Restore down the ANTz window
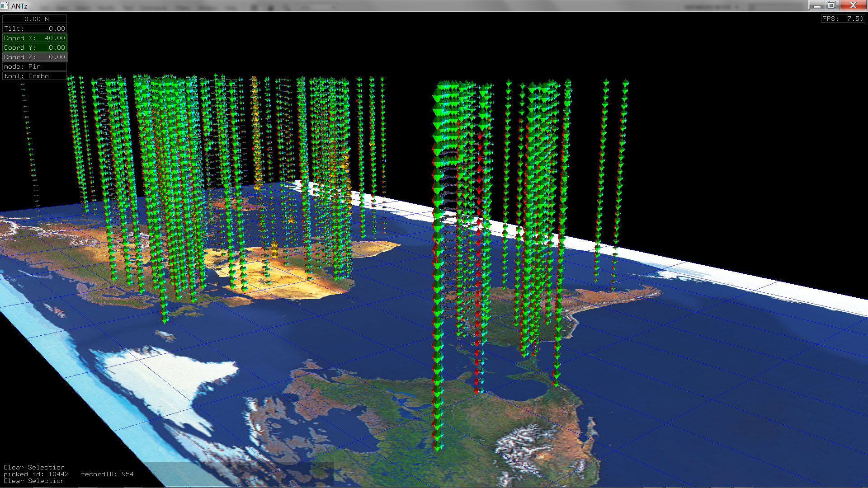The width and height of the screenshot is (868, 488). (832, 5)
